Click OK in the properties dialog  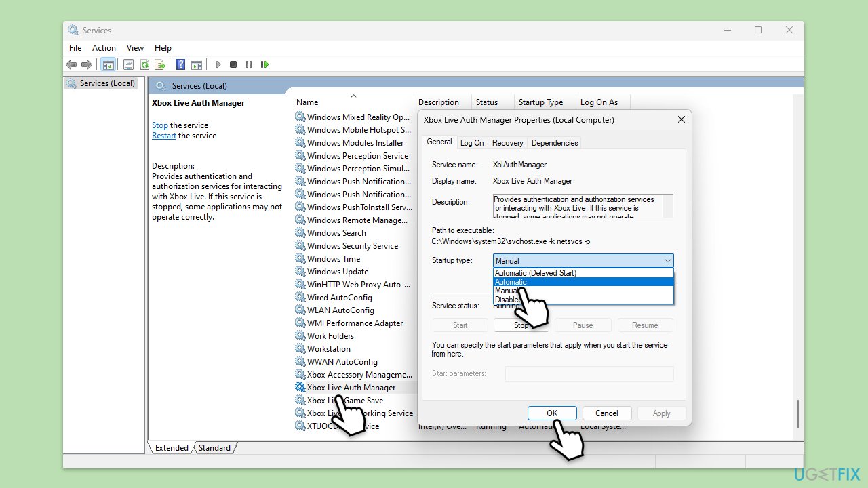click(552, 413)
